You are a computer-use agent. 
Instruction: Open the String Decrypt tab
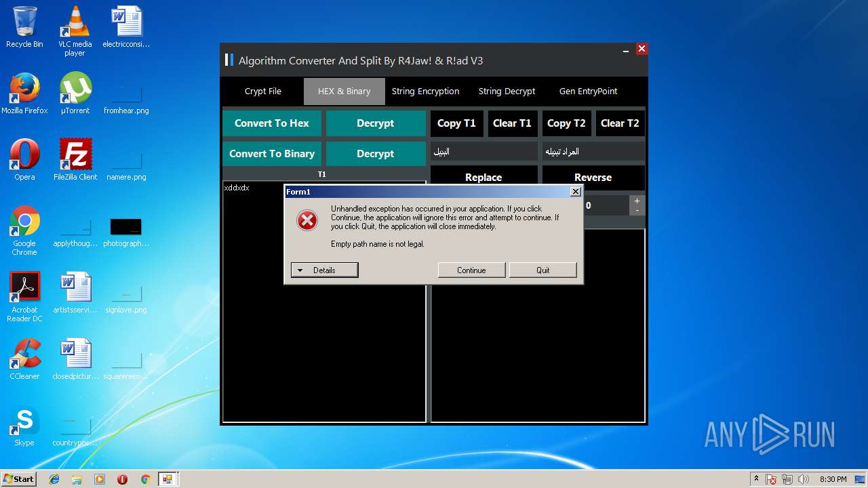[x=507, y=91]
